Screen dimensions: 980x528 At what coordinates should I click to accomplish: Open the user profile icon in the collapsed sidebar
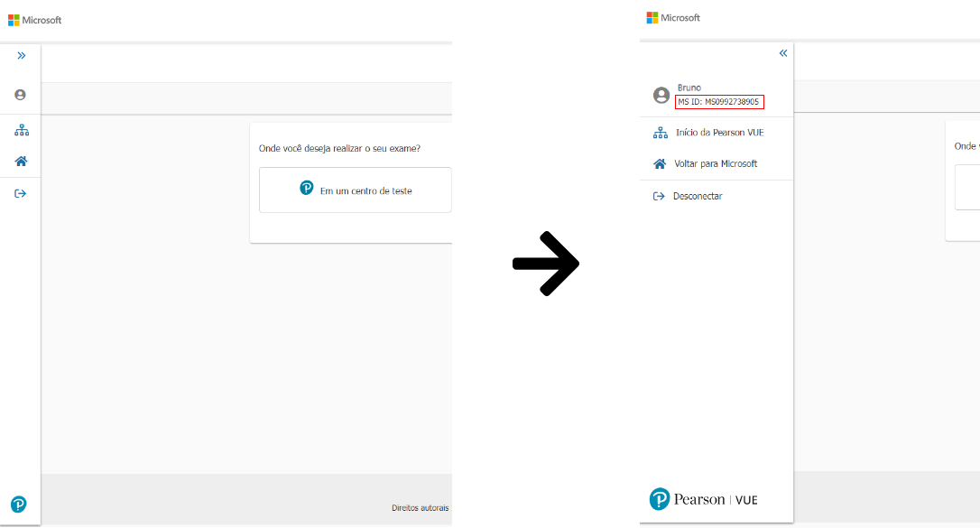click(x=20, y=95)
